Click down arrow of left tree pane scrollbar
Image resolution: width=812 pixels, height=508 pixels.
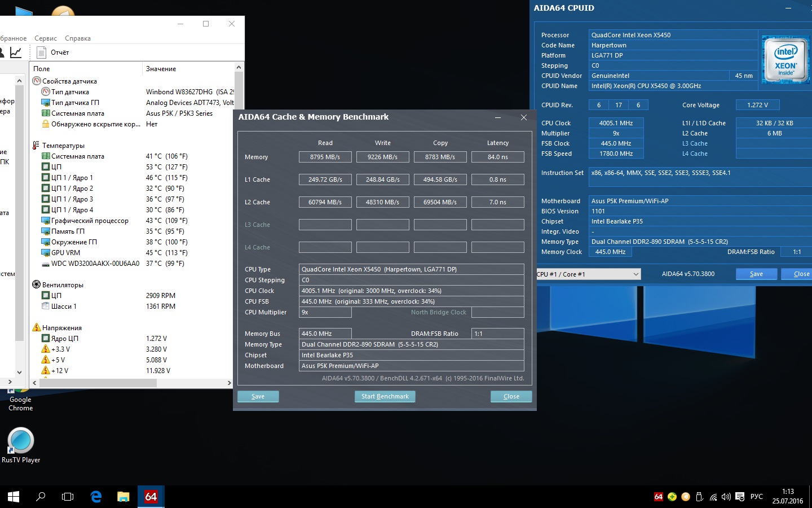[x=19, y=372]
